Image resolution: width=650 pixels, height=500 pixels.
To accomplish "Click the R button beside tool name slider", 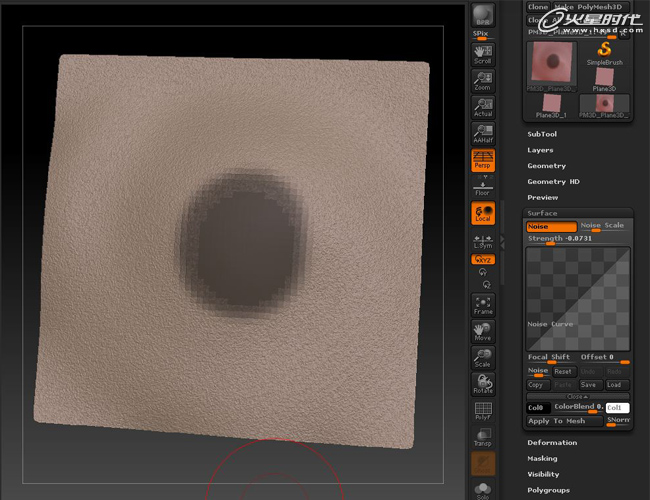I will tap(623, 34).
